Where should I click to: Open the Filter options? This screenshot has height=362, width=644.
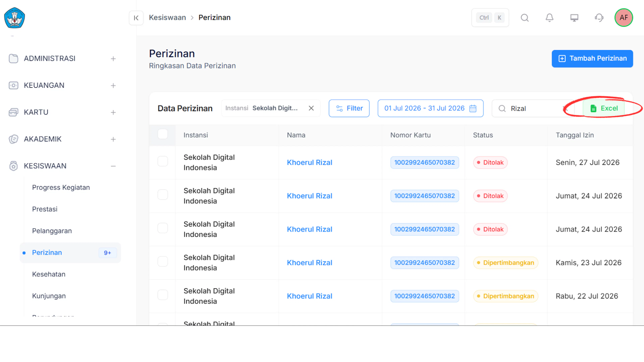coord(349,108)
